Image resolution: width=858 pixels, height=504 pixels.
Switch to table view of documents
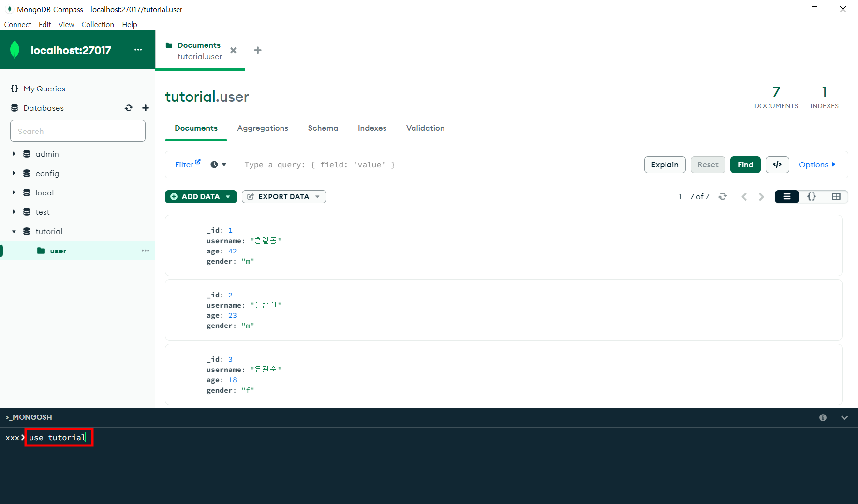pos(836,196)
